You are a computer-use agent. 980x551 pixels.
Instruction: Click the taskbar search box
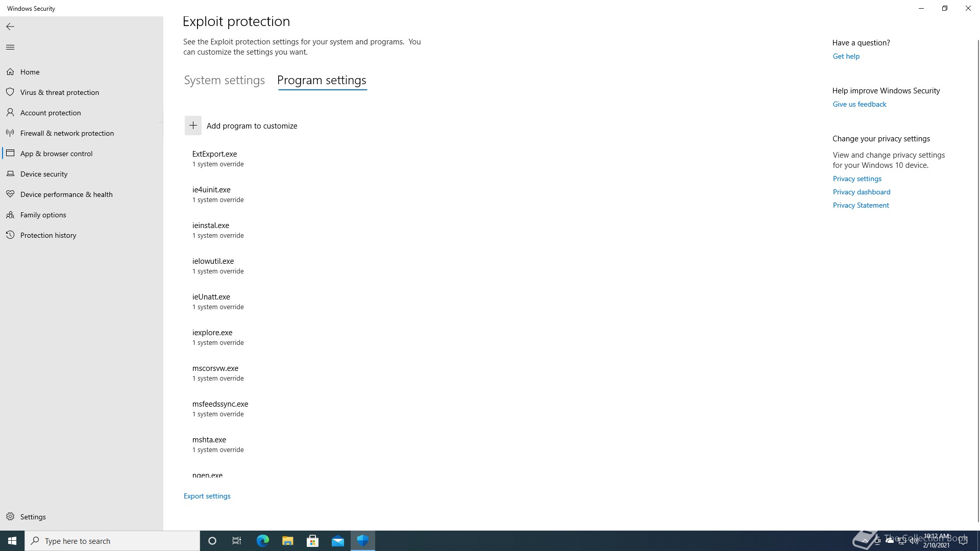112,541
